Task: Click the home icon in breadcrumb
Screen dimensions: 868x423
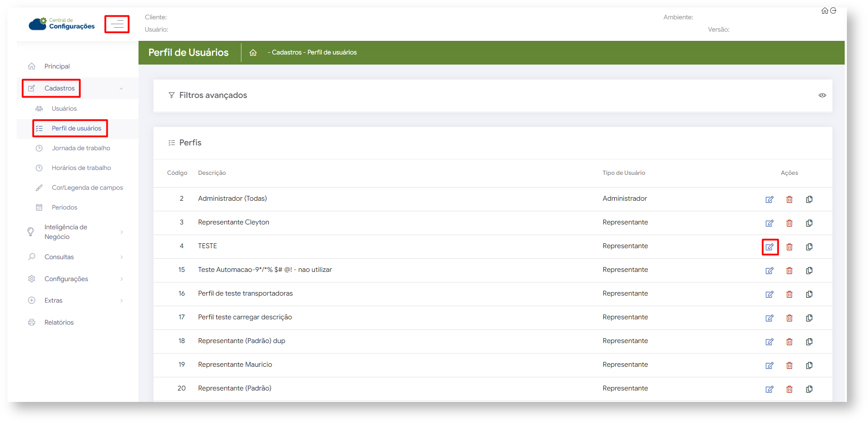Action: 253,53
